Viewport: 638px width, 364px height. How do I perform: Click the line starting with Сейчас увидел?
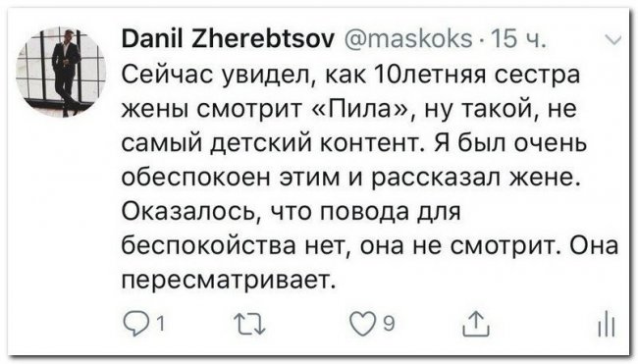(350, 75)
